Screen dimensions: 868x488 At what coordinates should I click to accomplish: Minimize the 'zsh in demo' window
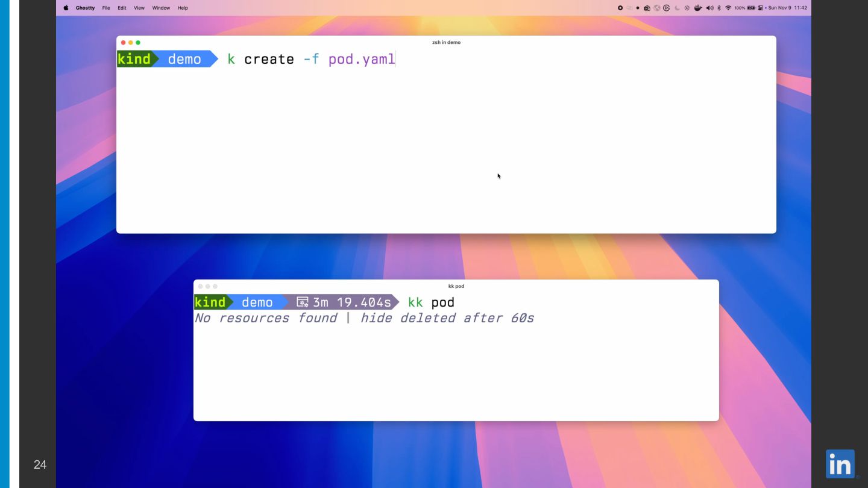click(131, 43)
